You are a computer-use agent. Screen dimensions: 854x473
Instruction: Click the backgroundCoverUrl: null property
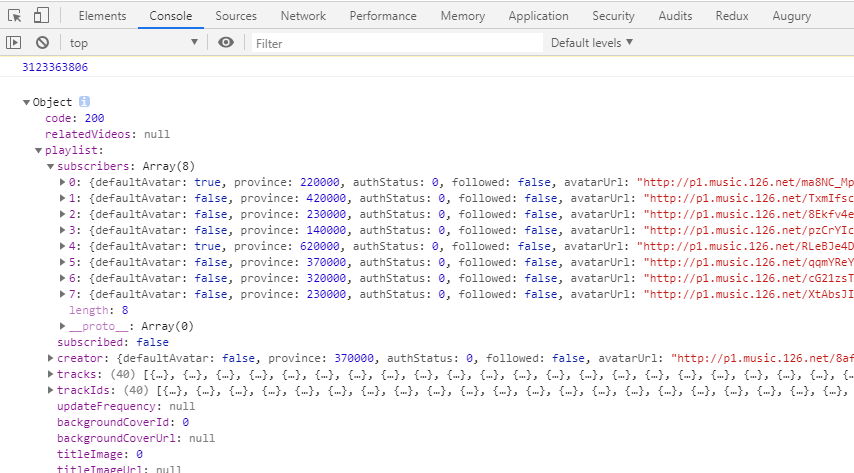[136, 438]
